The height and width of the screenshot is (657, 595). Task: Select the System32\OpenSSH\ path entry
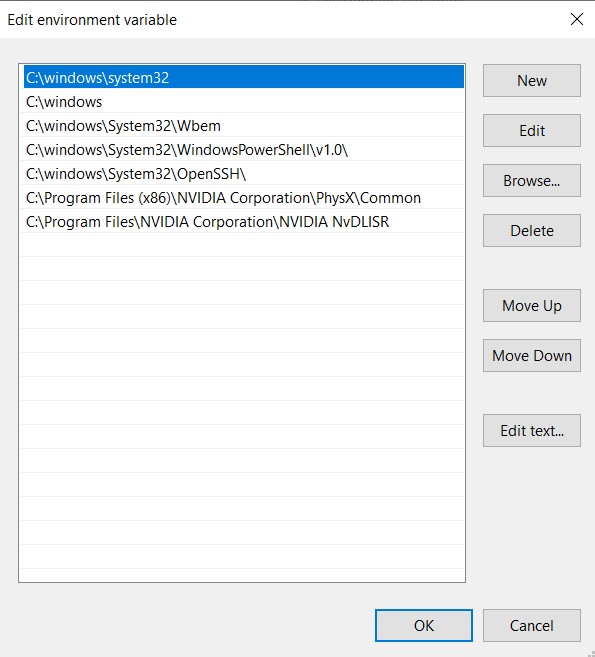(x=244, y=173)
